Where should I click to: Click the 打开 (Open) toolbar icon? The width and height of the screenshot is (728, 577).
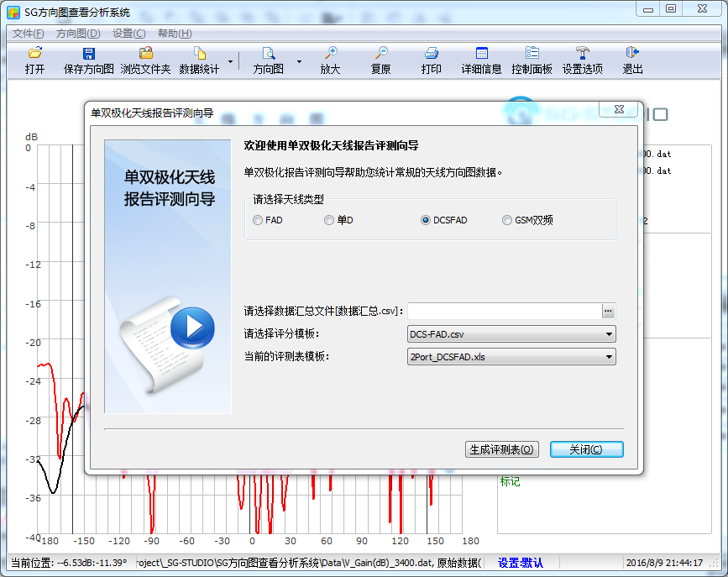[34, 54]
